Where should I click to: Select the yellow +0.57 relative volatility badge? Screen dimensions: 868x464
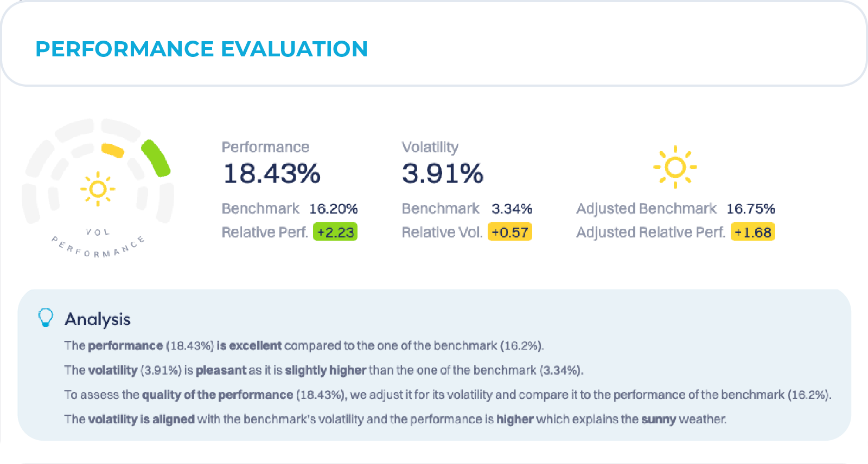(x=510, y=232)
